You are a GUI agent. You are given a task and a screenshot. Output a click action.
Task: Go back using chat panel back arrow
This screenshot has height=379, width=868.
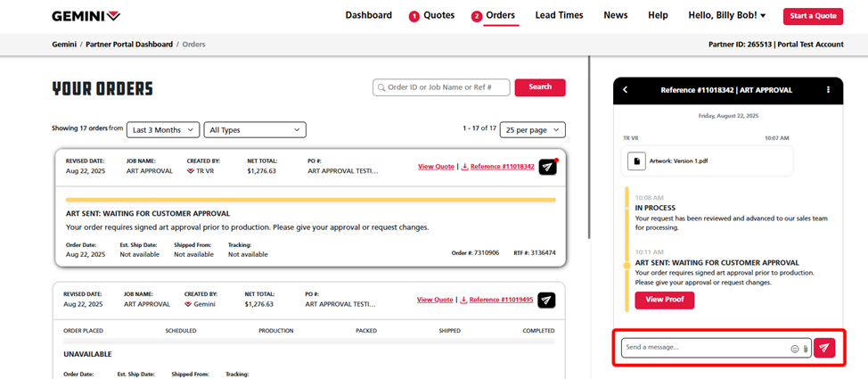(626, 90)
